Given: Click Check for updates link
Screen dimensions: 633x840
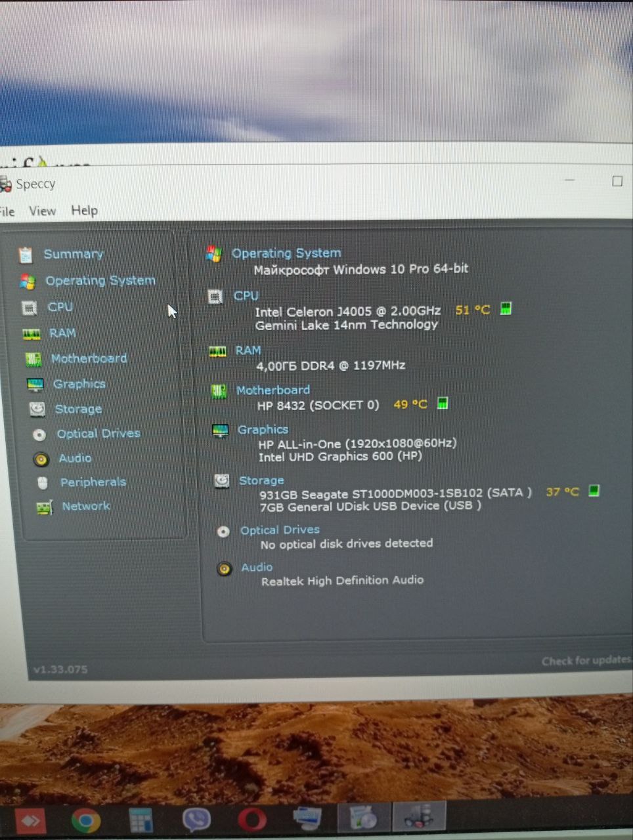Looking at the screenshot, I should tap(586, 661).
